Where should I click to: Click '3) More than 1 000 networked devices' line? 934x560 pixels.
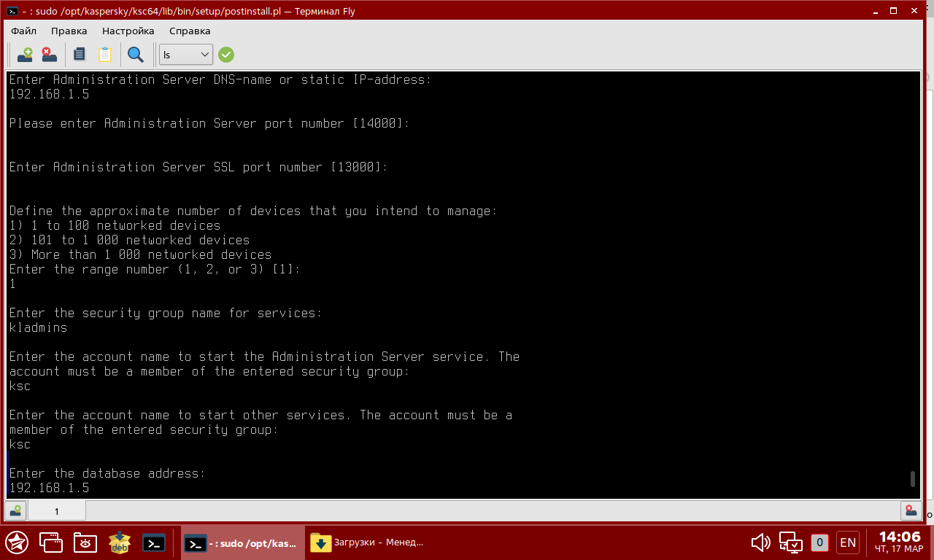click(140, 254)
